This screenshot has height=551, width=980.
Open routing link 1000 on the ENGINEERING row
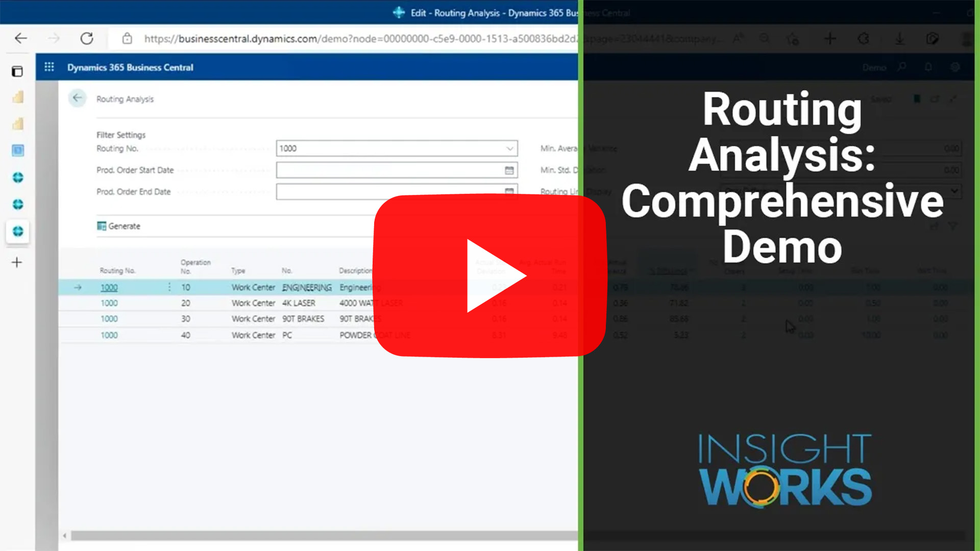pos(109,287)
